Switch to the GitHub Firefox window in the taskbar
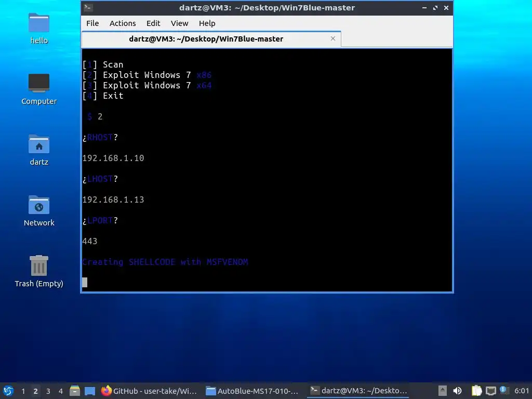The image size is (532, 399). tap(149, 391)
